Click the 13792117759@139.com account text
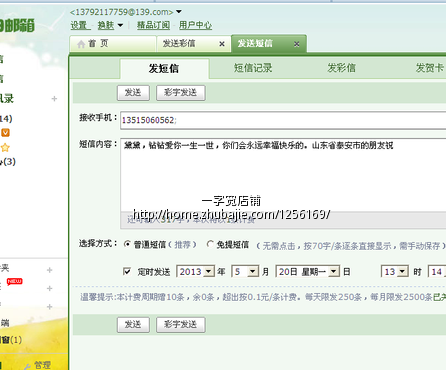The height and width of the screenshot is (370, 446). coord(121,12)
